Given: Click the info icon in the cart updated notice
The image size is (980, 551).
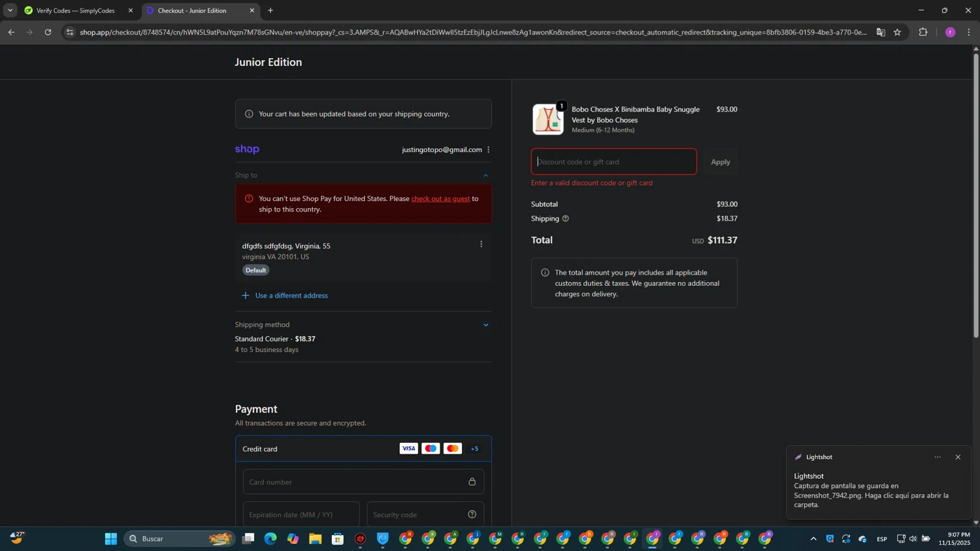Looking at the screenshot, I should click(249, 114).
